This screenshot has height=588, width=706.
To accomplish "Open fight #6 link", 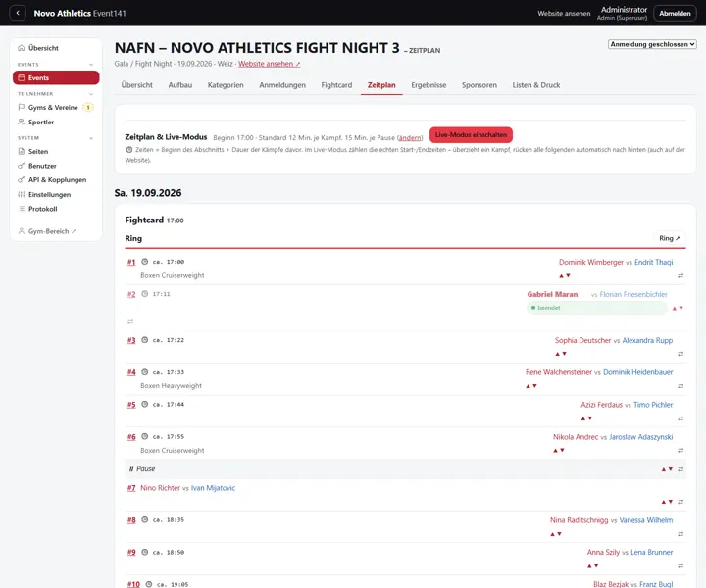I will click(x=131, y=437).
